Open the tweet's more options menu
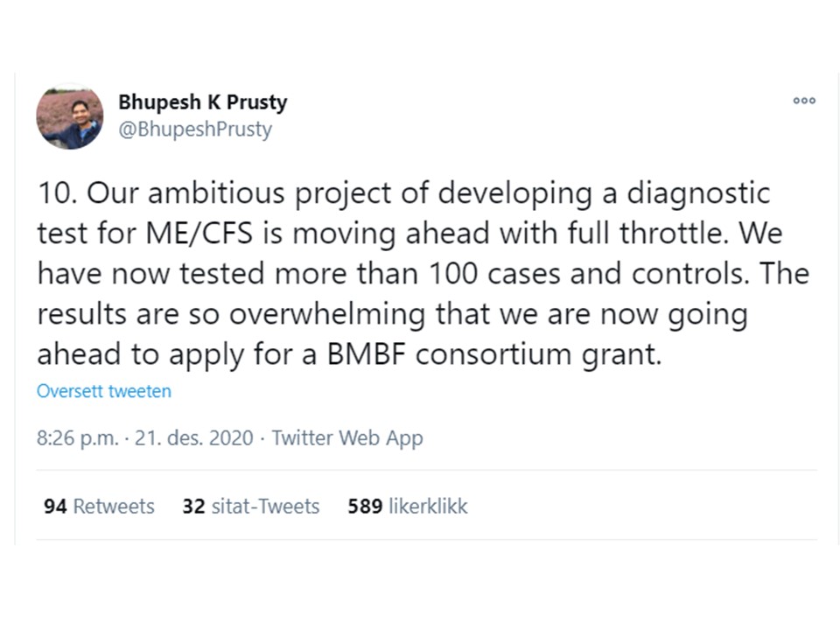The width and height of the screenshot is (840, 630). click(804, 101)
